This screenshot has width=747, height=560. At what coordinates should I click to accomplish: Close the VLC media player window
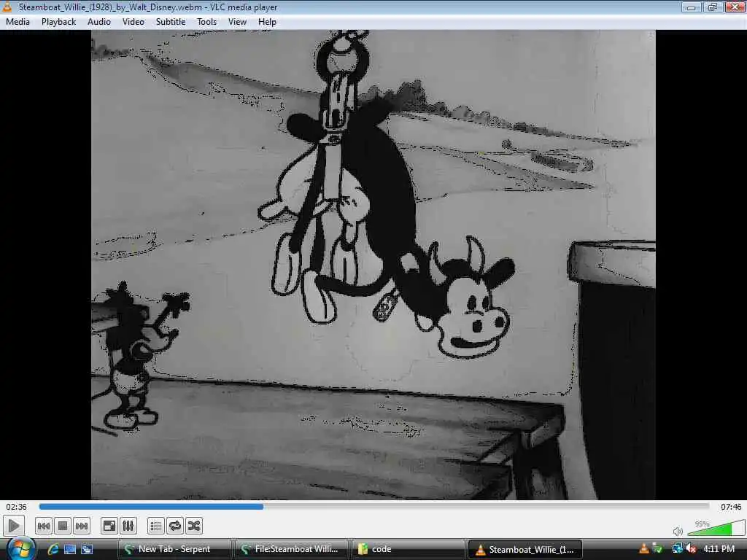click(x=735, y=7)
